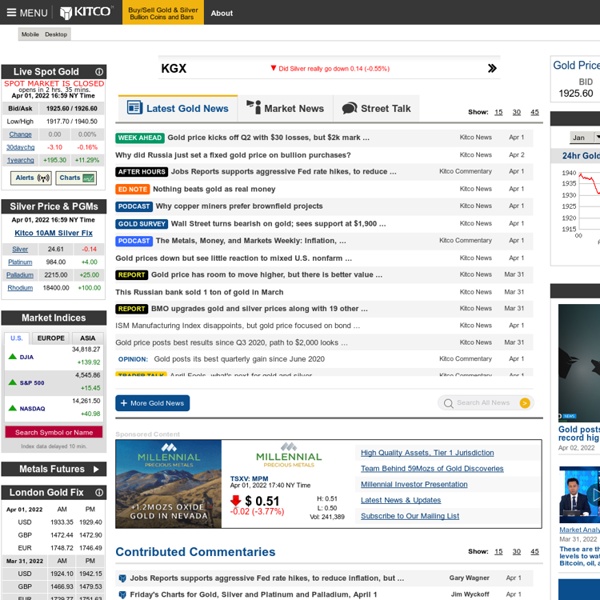
Task: Show 30 news items in Latest Gold News
Action: (x=517, y=112)
